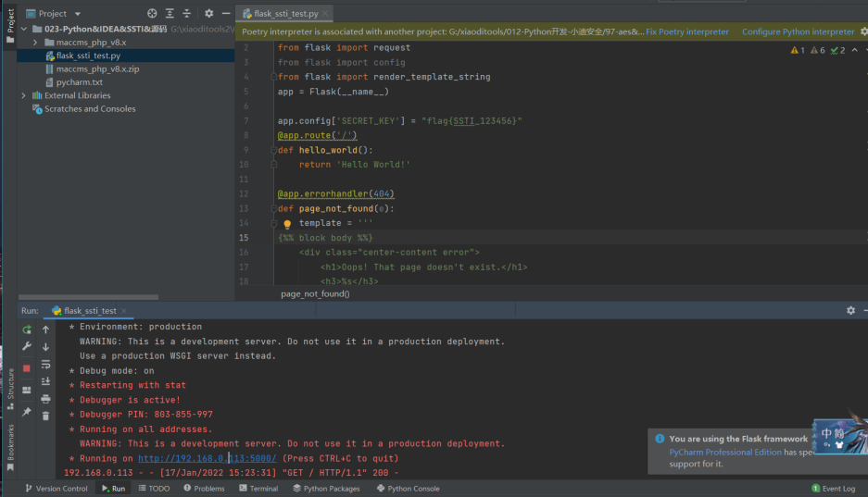
Task: Pin the Run tab
Action: coord(27,412)
